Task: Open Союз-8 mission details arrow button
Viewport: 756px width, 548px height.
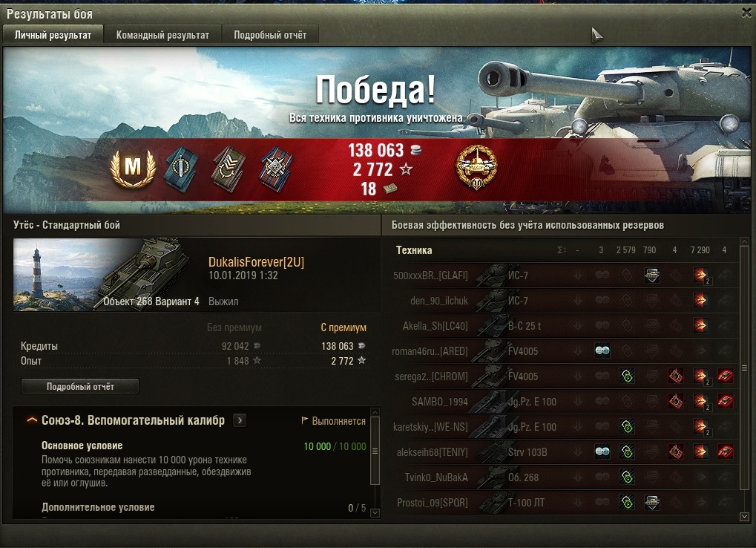Action: [240, 420]
